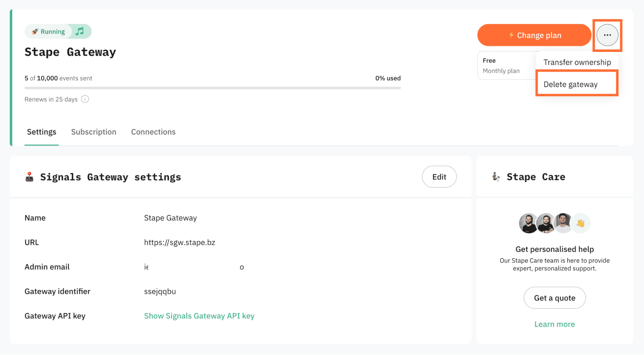Click the URL field label

tap(32, 243)
